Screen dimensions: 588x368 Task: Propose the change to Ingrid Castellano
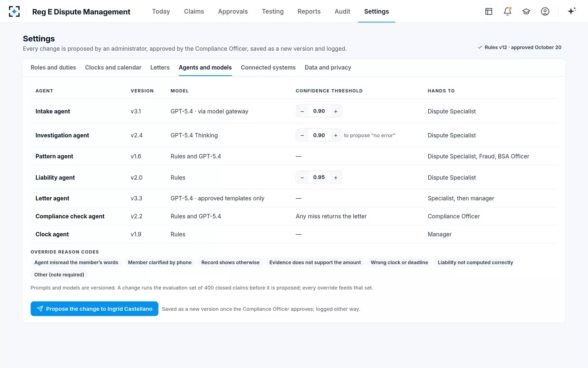[94, 309]
